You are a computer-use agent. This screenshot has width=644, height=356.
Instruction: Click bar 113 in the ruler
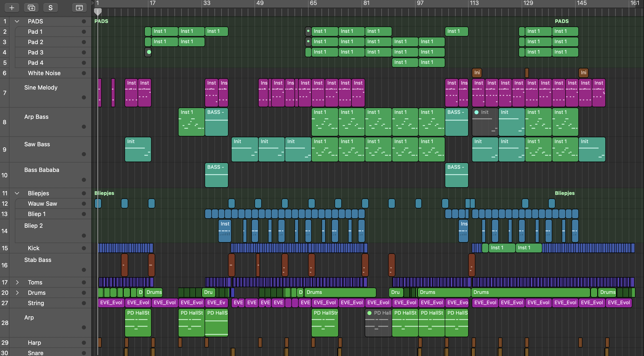click(x=474, y=3)
